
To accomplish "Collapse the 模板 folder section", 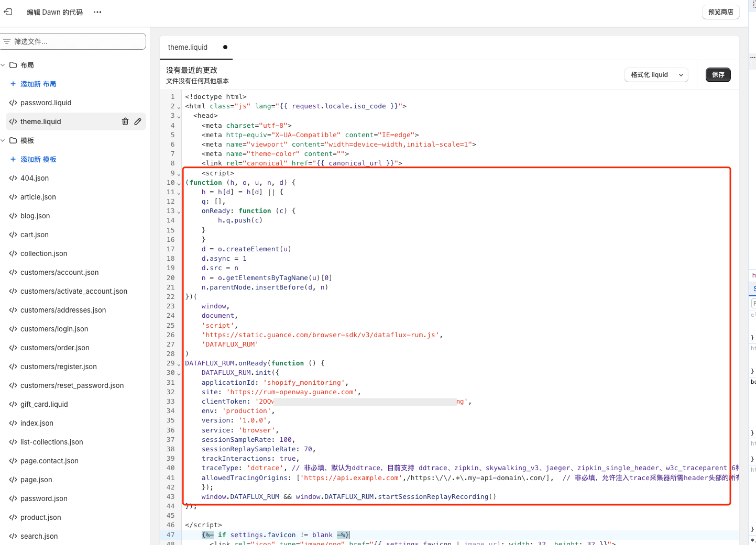I will pyautogui.click(x=3, y=140).
